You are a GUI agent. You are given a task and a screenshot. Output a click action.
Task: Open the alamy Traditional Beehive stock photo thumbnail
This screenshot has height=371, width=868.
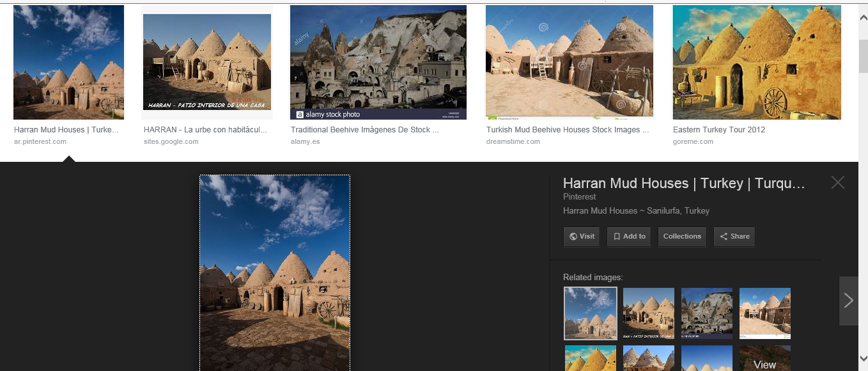[378, 63]
